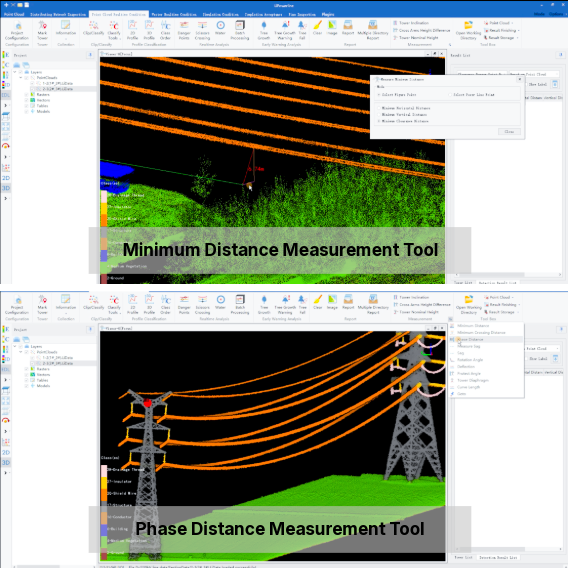Screen dimensions: 568x568
Task: Open Result Storage dropdown in lower window
Action: pos(501,312)
